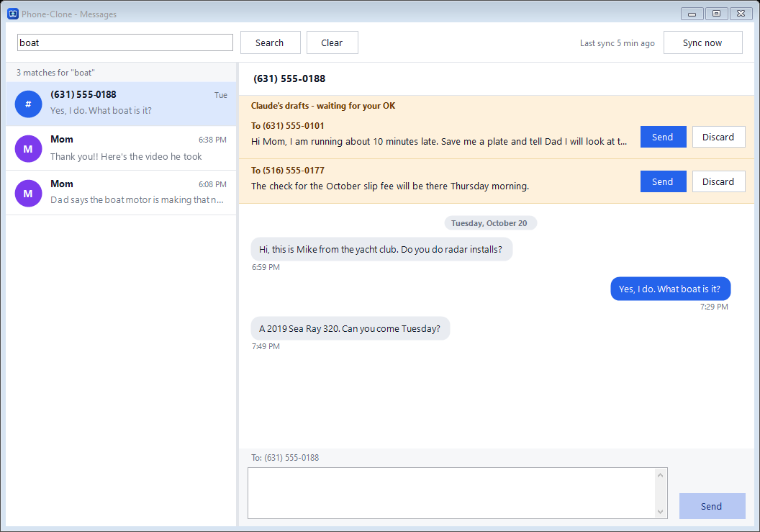
Task: Click the "Hi, this is Mike" message bubble
Action: point(381,249)
